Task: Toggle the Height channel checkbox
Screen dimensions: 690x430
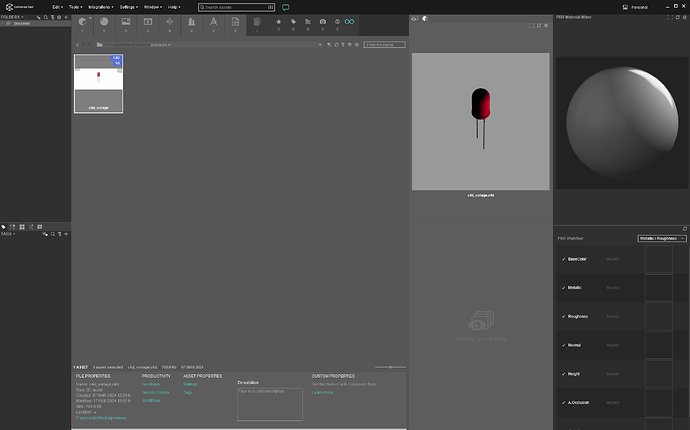Action: [563, 374]
